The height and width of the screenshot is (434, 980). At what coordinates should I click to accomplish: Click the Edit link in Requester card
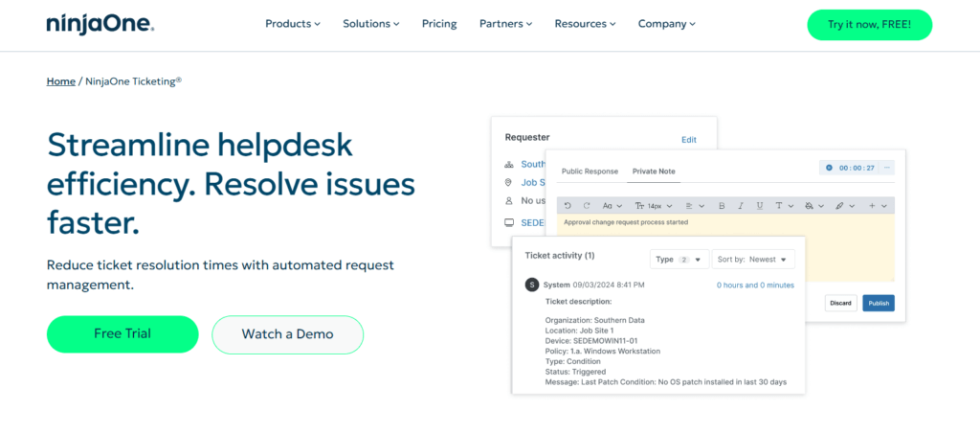[x=689, y=140]
